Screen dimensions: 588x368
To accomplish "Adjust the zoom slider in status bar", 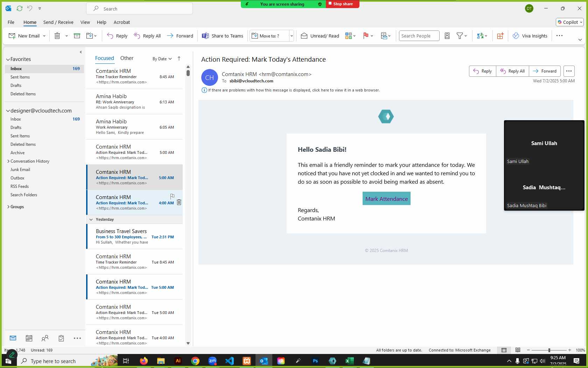I will coord(549,350).
